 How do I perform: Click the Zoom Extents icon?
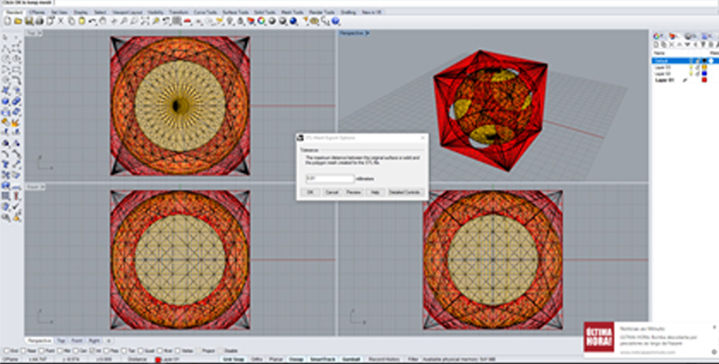(145, 21)
